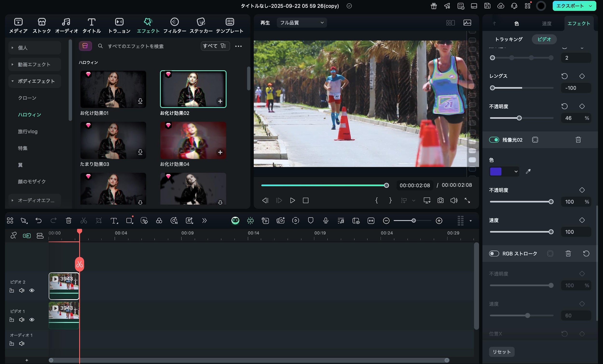Click the 残像光02 速度 slider
603x364 pixels.
tap(521, 232)
